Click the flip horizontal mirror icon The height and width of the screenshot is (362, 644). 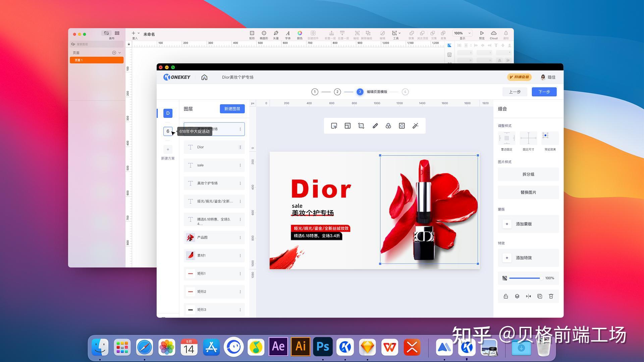pyautogui.click(x=528, y=296)
